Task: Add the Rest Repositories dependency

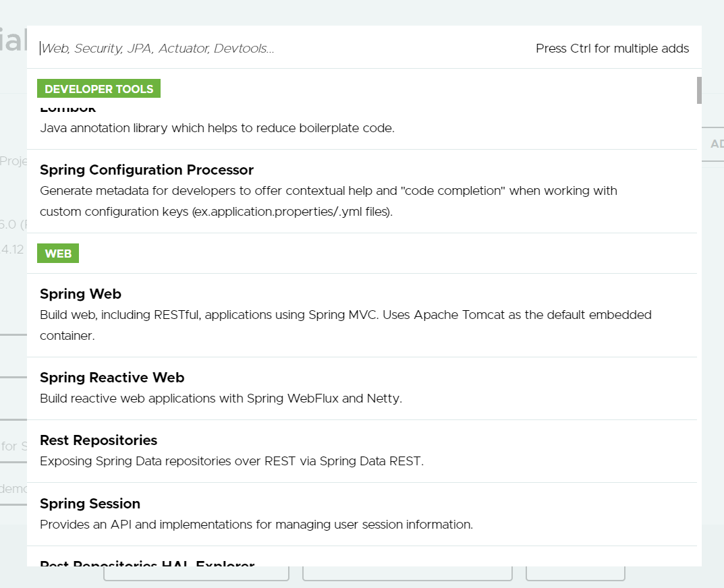Action: pyautogui.click(x=362, y=451)
